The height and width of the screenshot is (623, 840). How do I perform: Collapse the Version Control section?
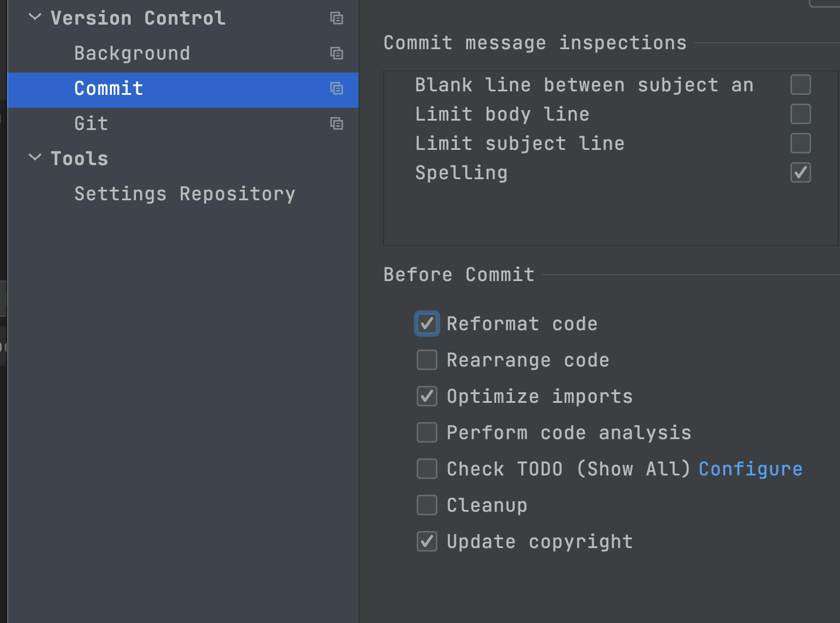coord(35,17)
